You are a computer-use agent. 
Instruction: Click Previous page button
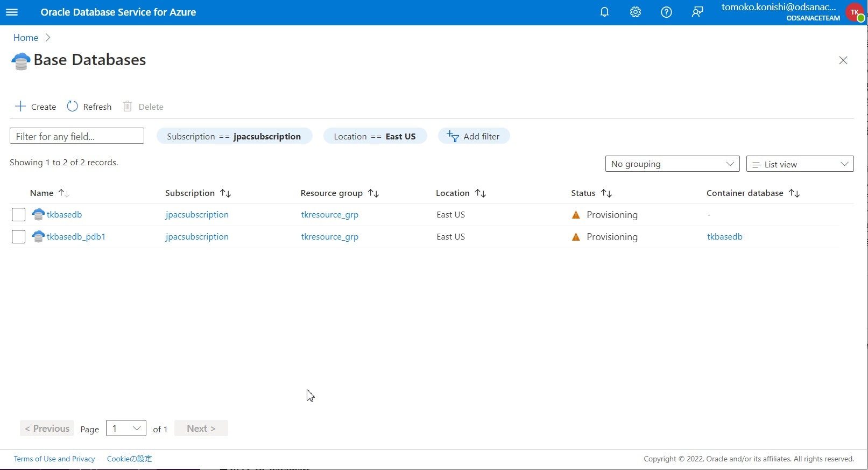(47, 428)
